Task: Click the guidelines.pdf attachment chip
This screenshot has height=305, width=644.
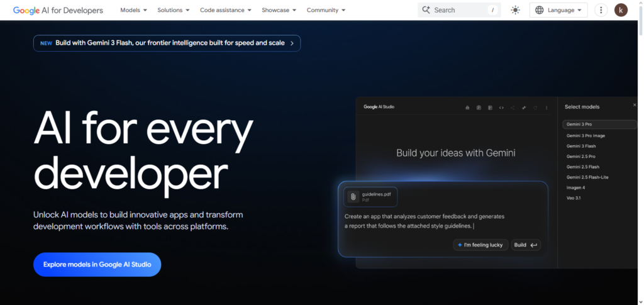Action: coord(370,197)
